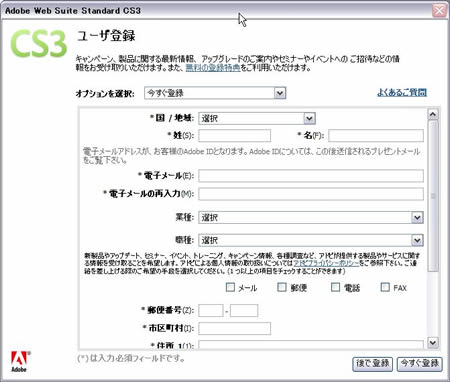The image size is (450, 382).
Task: Open the 職種 selection dropdown
Action: coord(311,240)
